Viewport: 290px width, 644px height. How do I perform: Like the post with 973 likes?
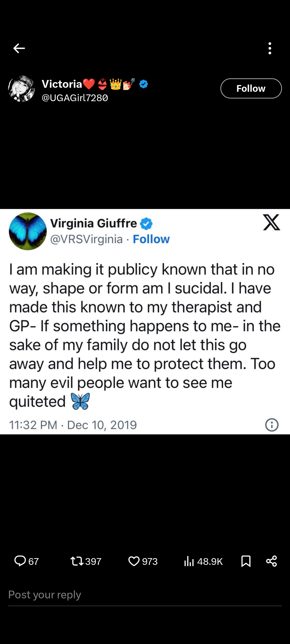tap(143, 561)
